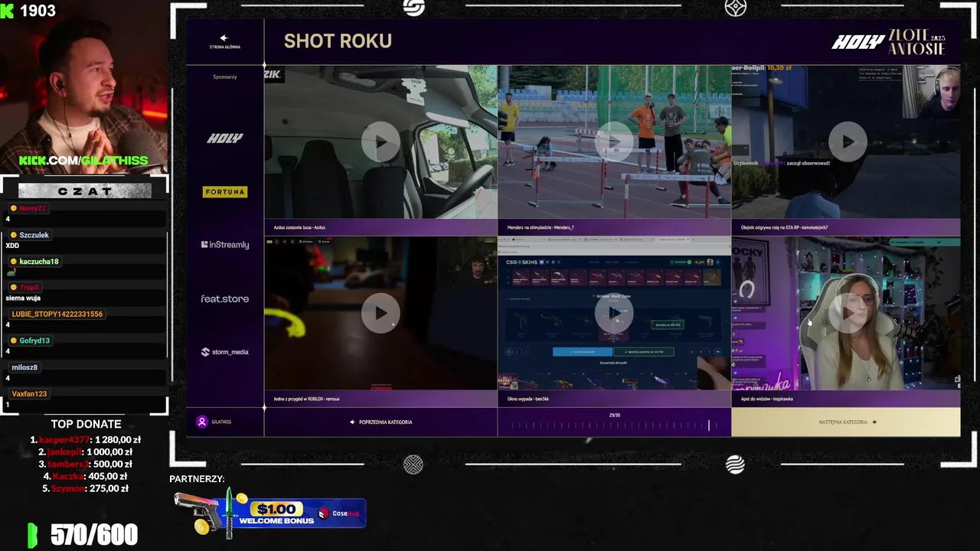The height and width of the screenshot is (551, 980).
Task: Click the 570/600 goal counter
Action: pos(94,535)
